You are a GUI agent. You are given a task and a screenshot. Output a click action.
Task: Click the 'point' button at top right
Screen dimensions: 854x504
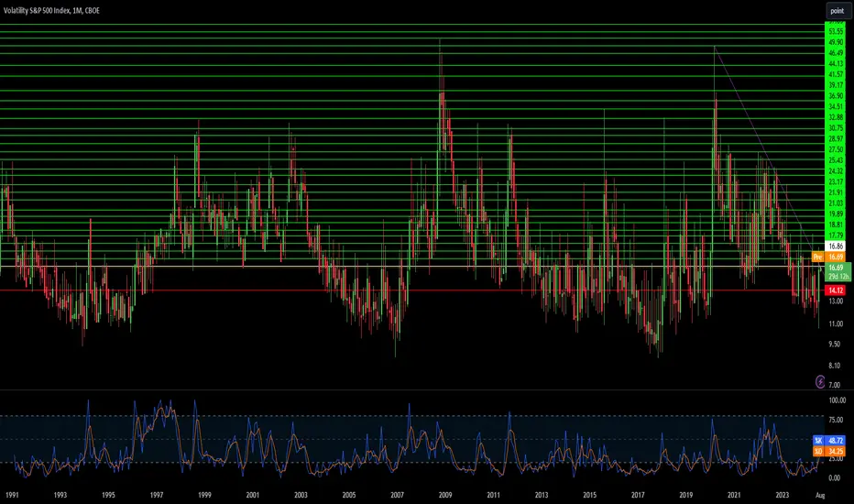838,11
